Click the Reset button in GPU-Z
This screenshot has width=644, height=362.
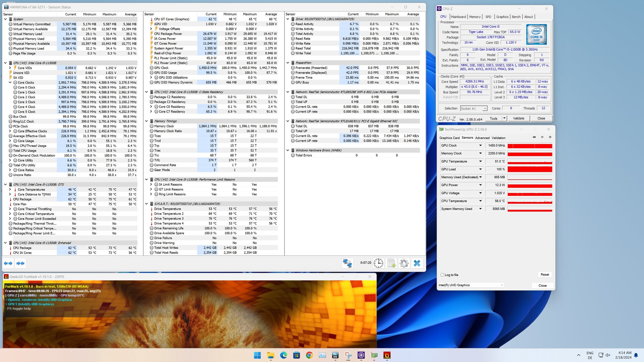(x=545, y=275)
